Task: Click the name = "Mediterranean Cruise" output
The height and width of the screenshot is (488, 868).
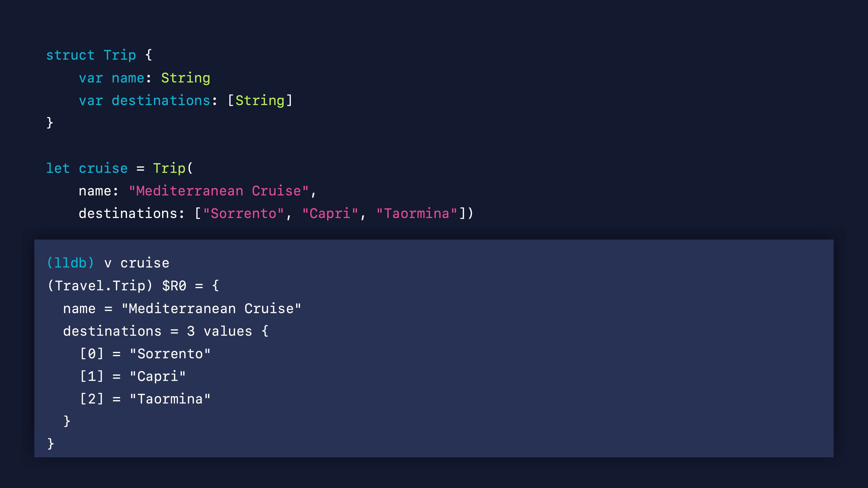Action: pos(182,308)
